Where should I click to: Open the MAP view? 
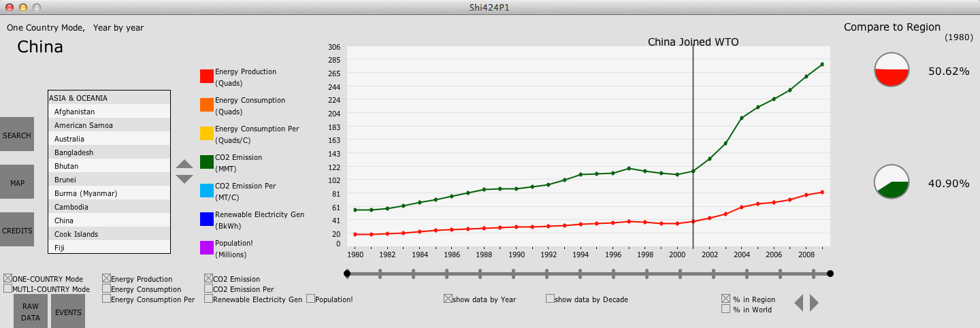click(x=16, y=182)
